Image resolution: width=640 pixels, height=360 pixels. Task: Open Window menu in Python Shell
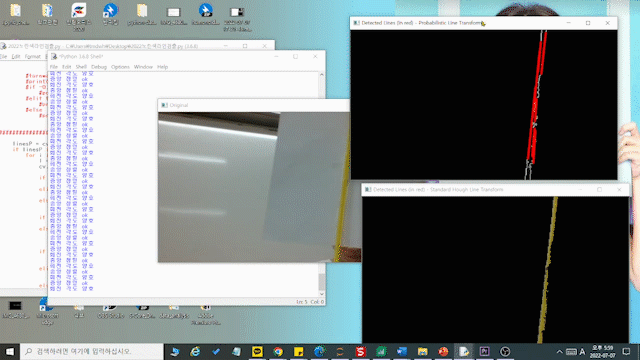(143, 67)
